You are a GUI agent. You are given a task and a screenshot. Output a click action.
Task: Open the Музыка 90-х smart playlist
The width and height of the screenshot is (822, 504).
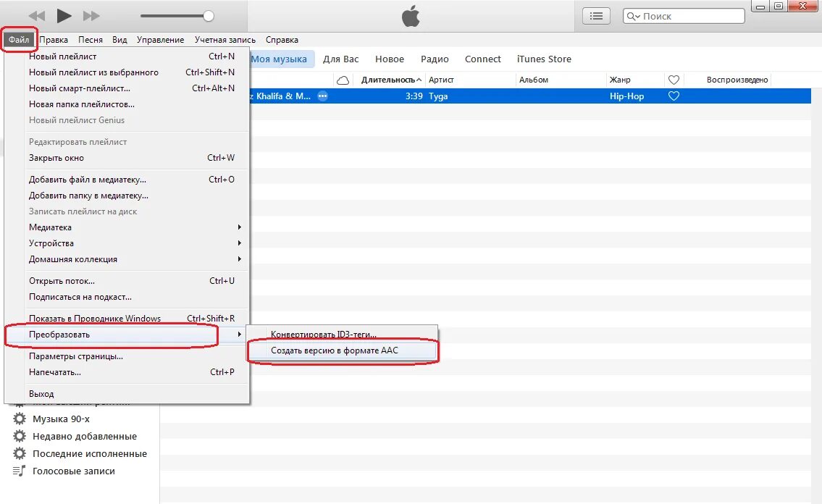pyautogui.click(x=61, y=419)
